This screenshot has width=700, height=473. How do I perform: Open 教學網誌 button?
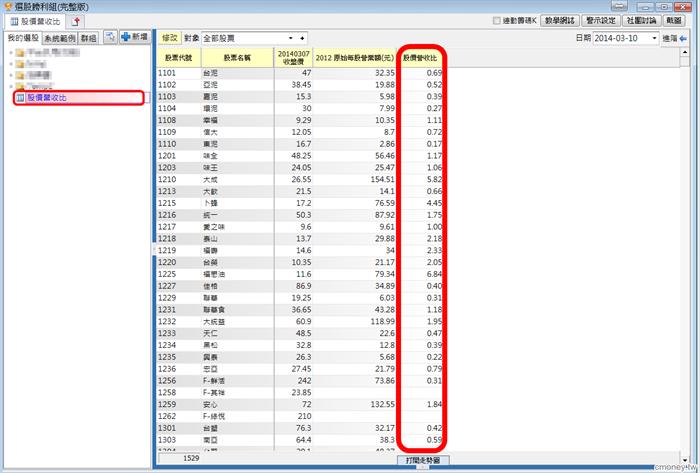(560, 21)
